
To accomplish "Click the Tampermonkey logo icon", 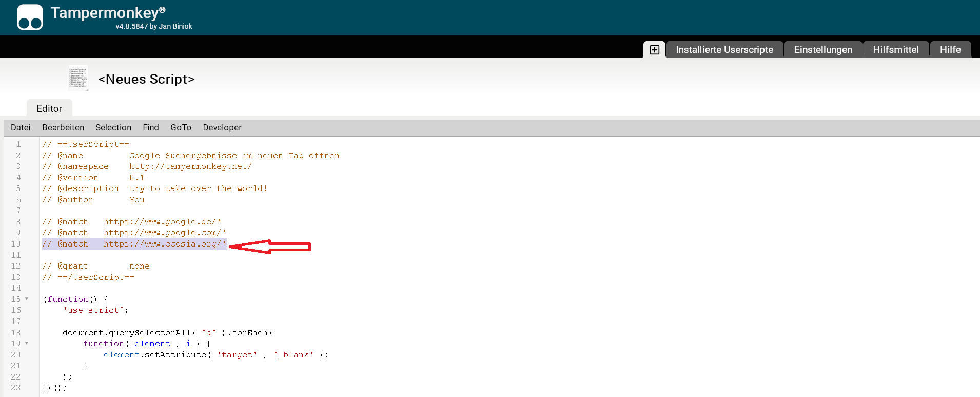I will point(30,17).
